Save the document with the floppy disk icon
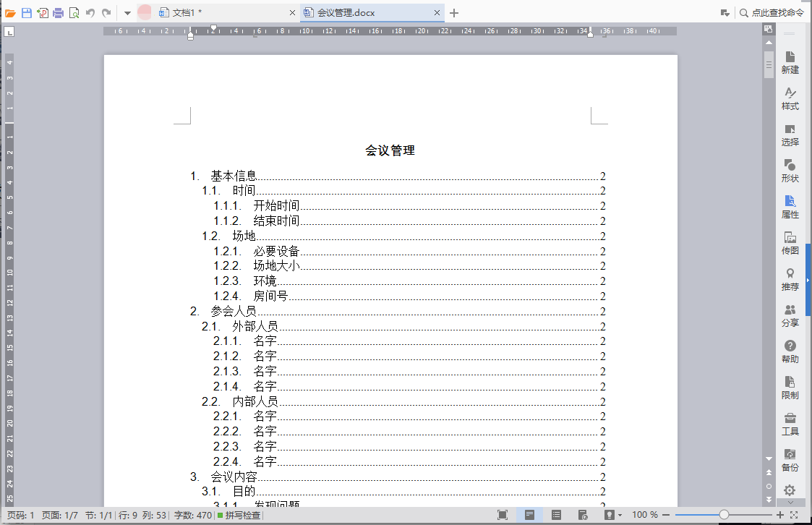The height and width of the screenshot is (525, 812). point(27,13)
